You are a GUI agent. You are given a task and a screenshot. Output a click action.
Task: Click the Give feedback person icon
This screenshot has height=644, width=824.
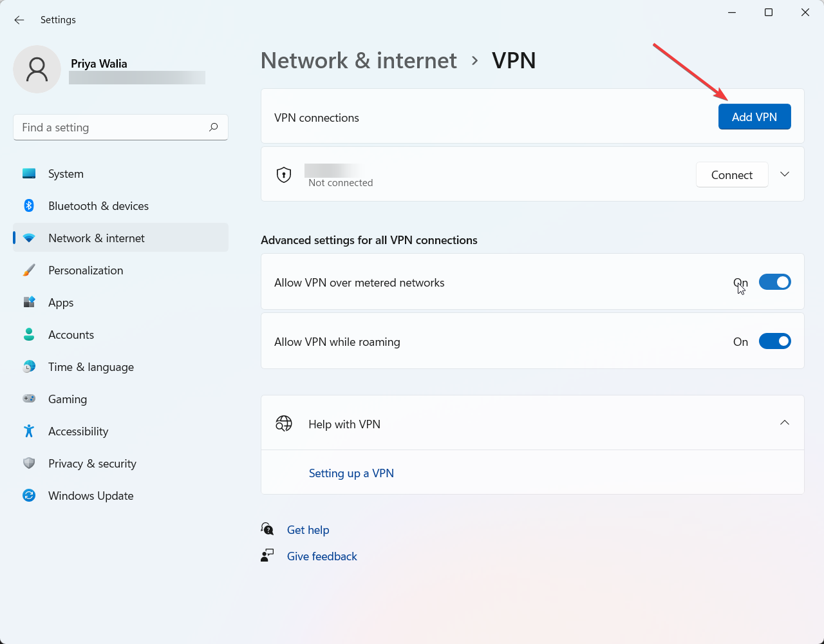[267, 555]
